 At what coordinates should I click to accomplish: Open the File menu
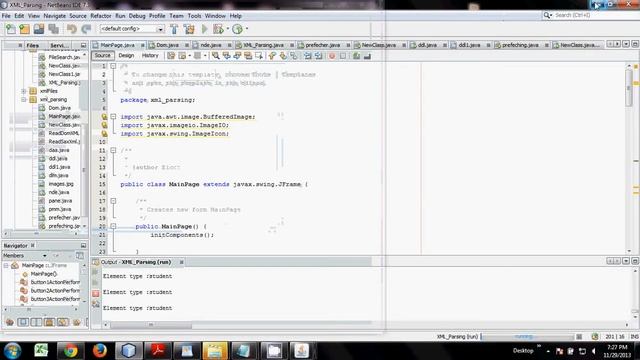pos(6,16)
